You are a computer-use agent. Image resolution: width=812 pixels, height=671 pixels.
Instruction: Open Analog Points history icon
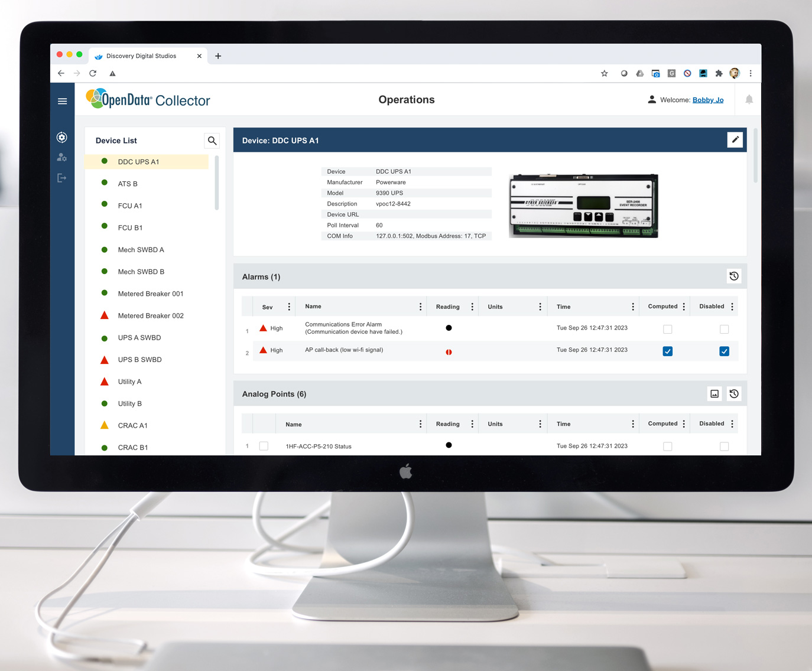[734, 394]
